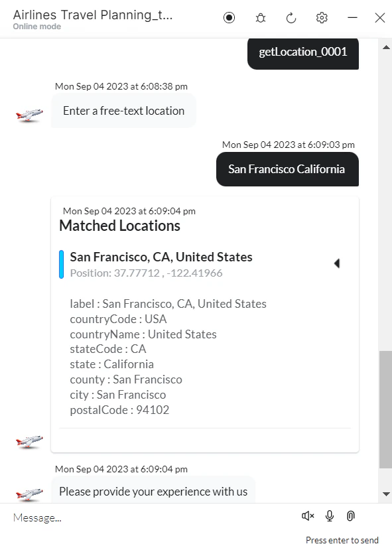Viewport: 392px width, 544px height.
Task: Click the bot avatar next to free-text prompt
Action: [29, 114]
